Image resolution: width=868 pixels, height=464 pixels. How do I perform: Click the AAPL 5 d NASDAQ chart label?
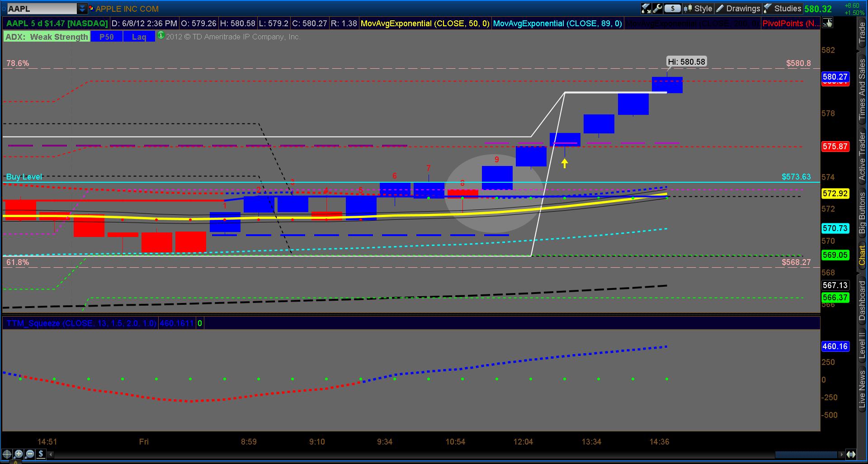pos(57,24)
